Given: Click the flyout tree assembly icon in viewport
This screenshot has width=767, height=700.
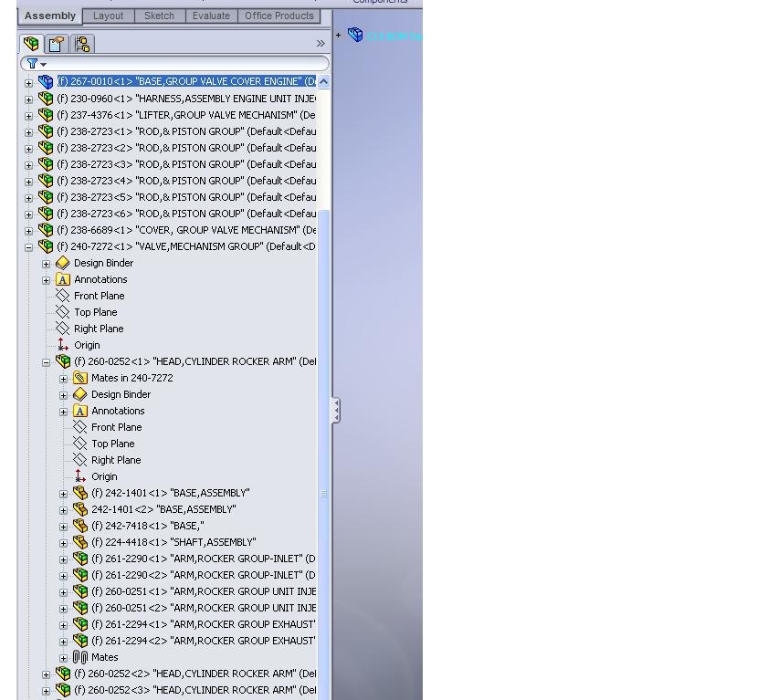Looking at the screenshot, I should 355,35.
